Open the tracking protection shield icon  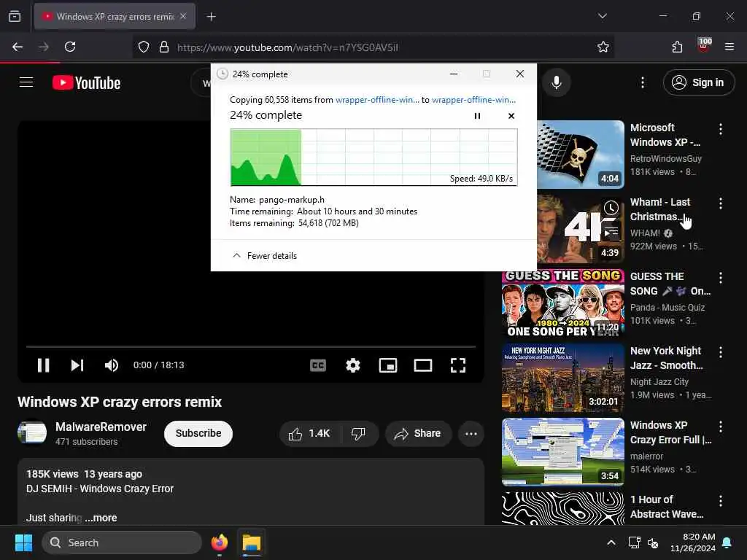[x=144, y=47]
